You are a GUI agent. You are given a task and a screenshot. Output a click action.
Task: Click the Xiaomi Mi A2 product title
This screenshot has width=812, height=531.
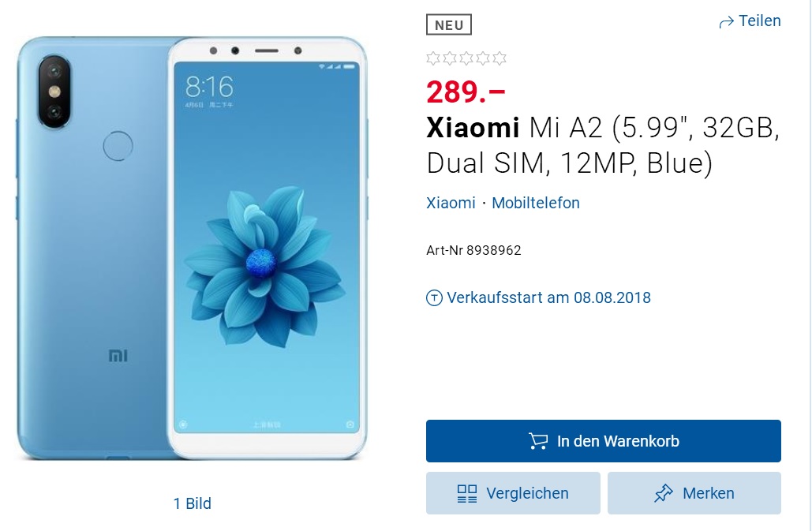pyautogui.click(x=604, y=145)
